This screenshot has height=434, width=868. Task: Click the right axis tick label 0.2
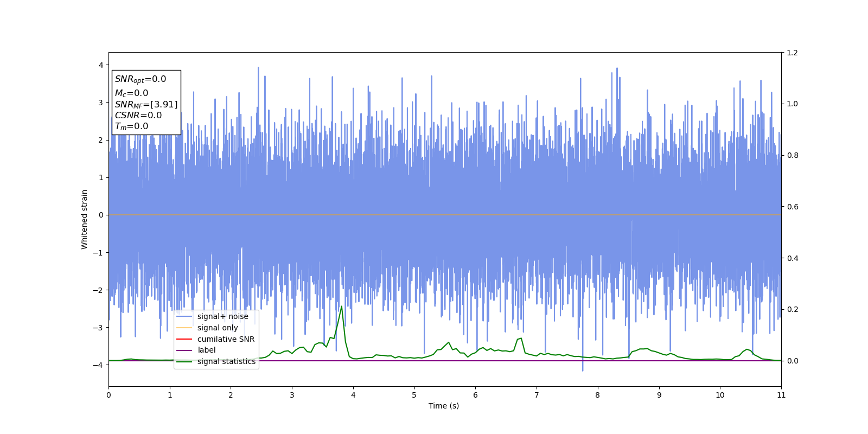click(x=793, y=309)
